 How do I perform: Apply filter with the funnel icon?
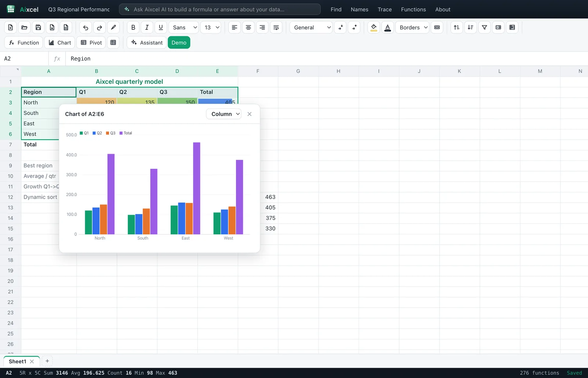(x=484, y=28)
